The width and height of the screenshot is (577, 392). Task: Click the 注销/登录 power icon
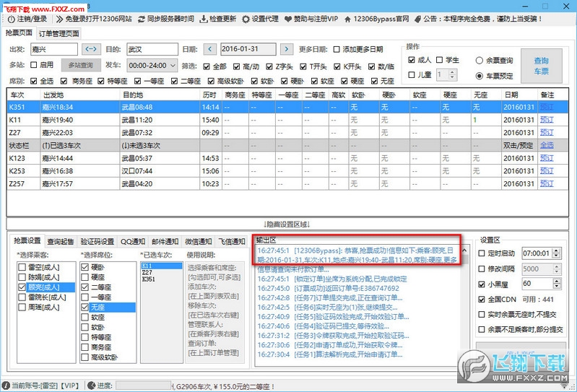(x=12, y=19)
